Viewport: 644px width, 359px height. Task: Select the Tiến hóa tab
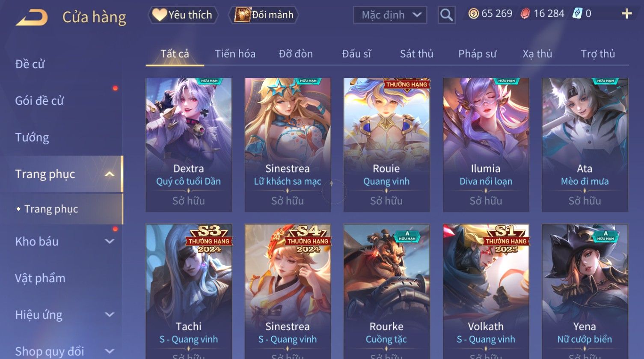[235, 54]
